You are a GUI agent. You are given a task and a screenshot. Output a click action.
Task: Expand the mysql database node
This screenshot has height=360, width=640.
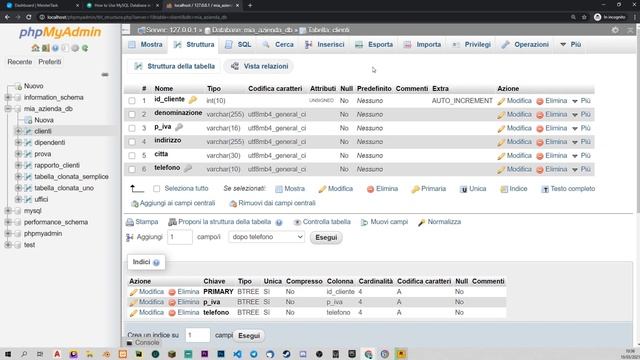click(8, 211)
